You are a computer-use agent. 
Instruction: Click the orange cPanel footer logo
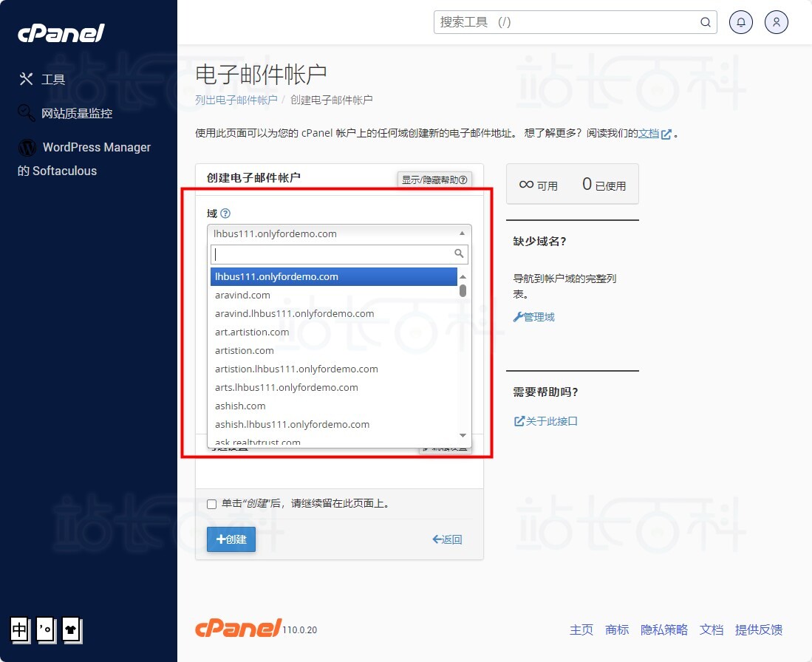click(x=238, y=628)
